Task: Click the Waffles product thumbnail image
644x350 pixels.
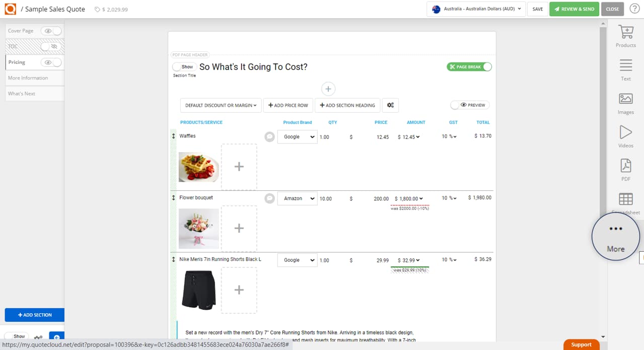Action: (x=198, y=167)
